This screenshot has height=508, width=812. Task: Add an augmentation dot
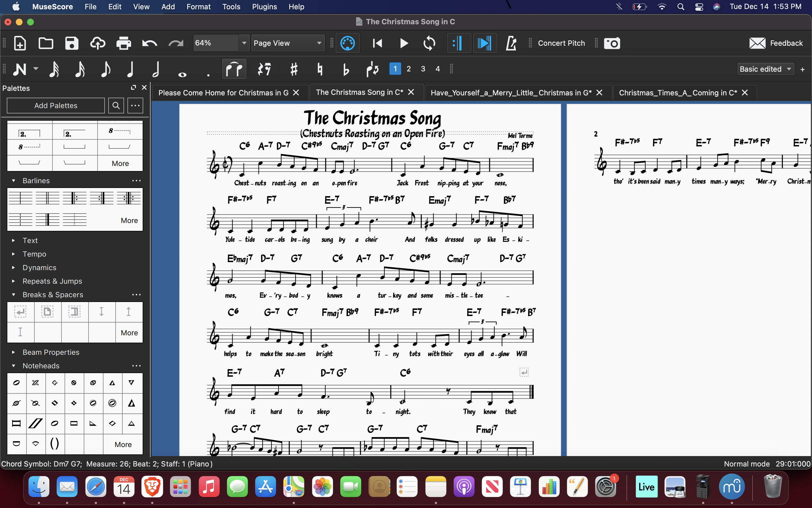[x=208, y=75]
